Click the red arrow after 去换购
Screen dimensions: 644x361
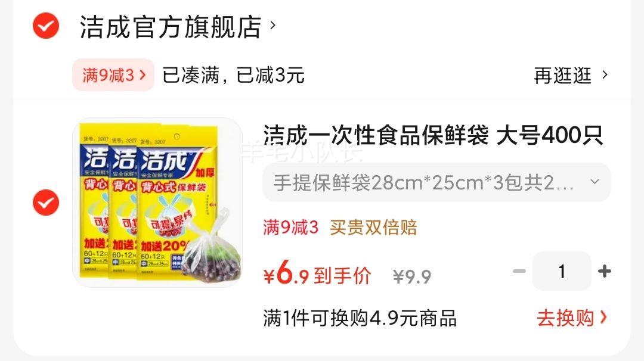click(x=603, y=318)
